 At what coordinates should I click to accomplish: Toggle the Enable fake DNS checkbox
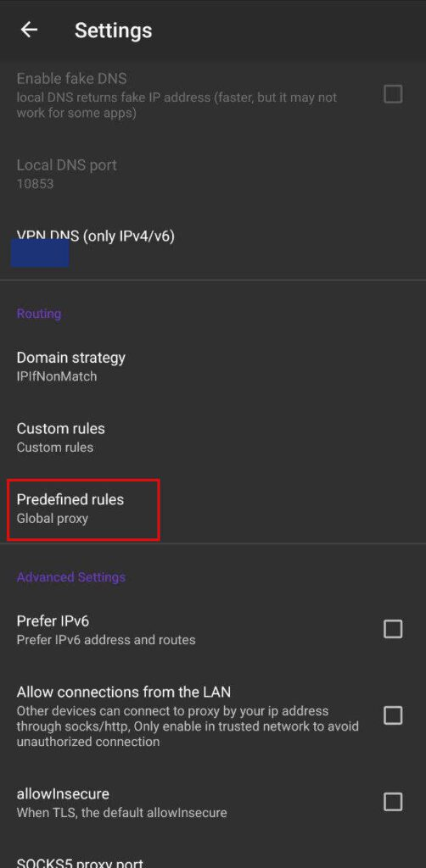pyautogui.click(x=393, y=95)
